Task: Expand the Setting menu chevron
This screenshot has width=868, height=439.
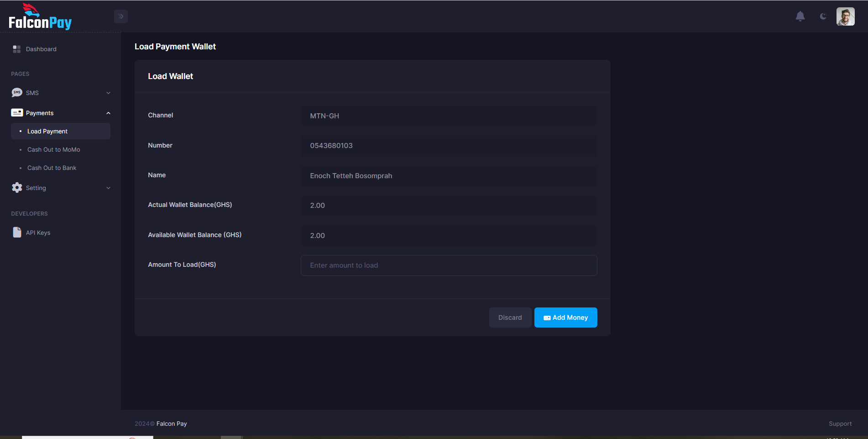Action: [108, 188]
